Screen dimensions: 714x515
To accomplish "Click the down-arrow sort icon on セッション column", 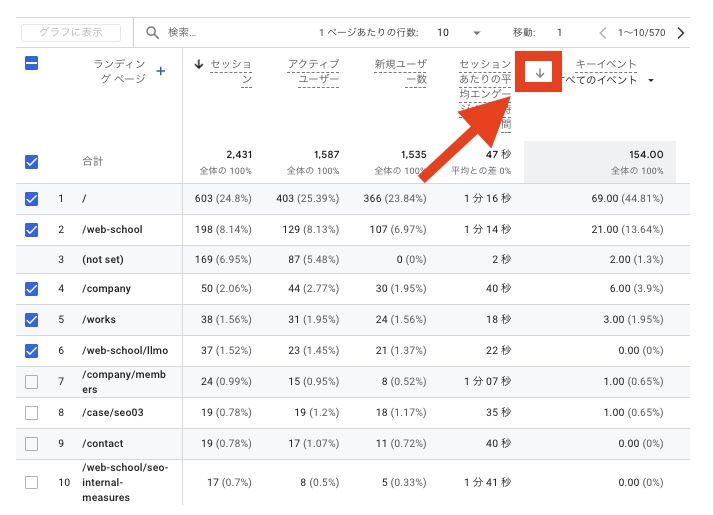I will 199,65.
